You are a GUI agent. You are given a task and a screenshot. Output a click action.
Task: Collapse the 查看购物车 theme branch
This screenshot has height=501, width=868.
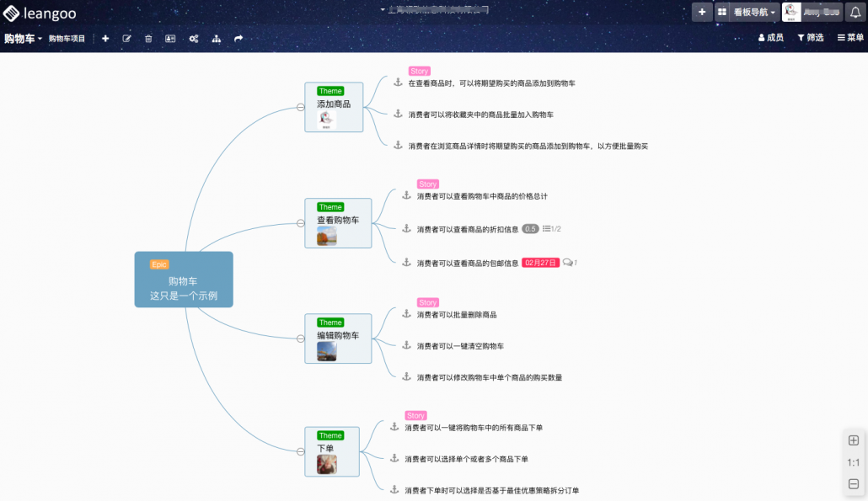pos(301,223)
